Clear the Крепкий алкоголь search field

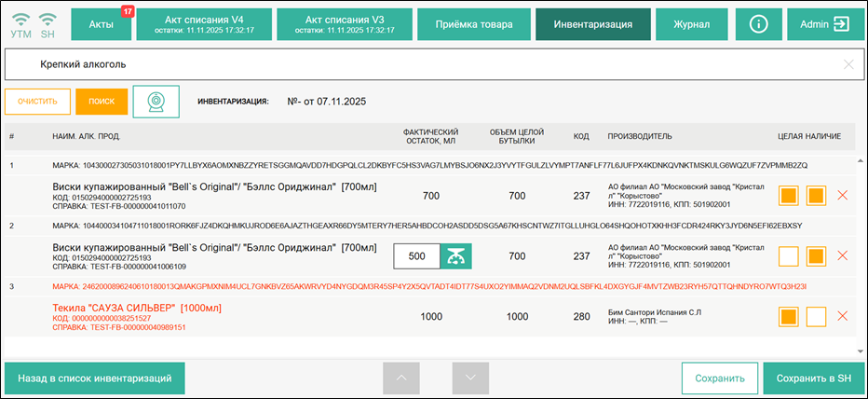coord(848,64)
